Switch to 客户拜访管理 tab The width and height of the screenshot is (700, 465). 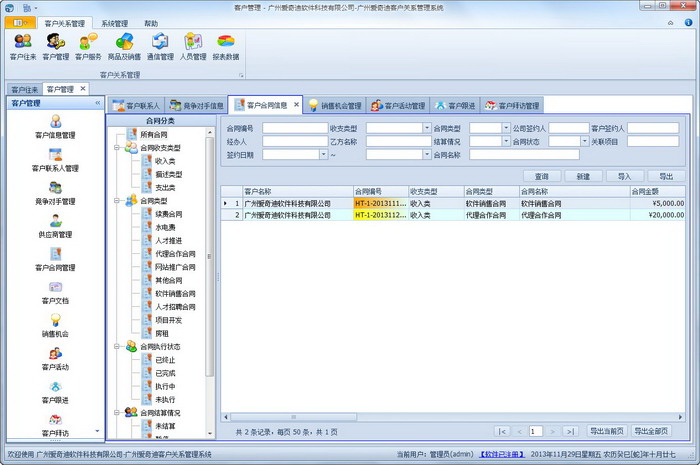click(x=512, y=105)
